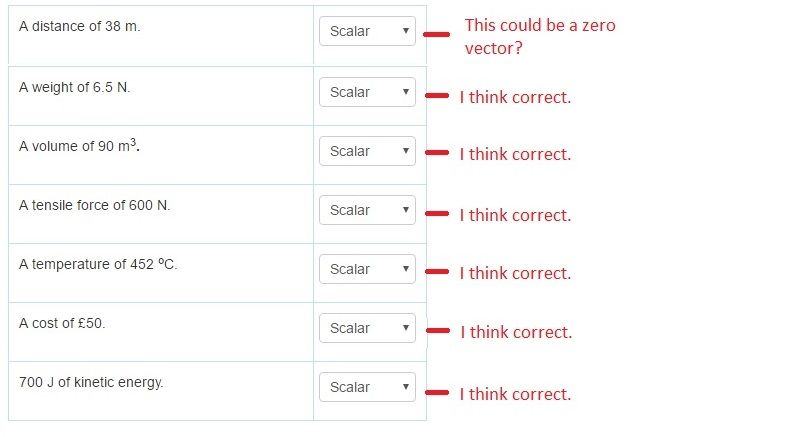Expand the dropdown for 700 J kinetic energy

coord(367,387)
